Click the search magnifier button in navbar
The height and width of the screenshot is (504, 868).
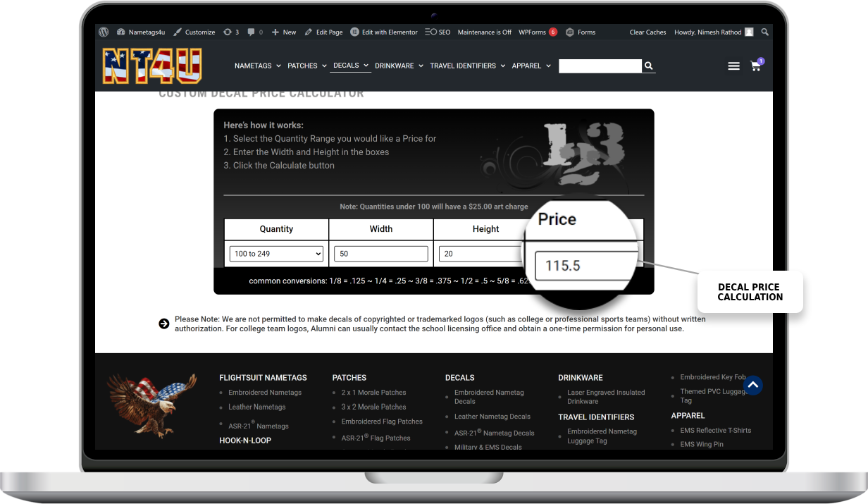tap(649, 66)
